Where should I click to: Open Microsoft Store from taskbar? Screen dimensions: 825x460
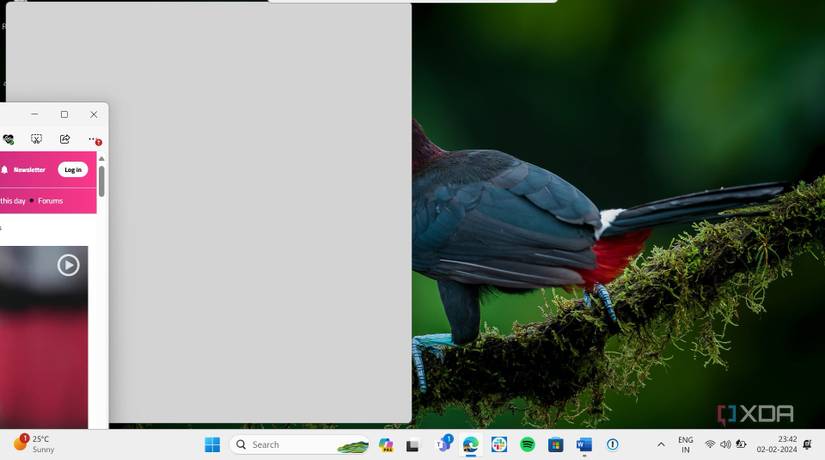pyautogui.click(x=556, y=445)
